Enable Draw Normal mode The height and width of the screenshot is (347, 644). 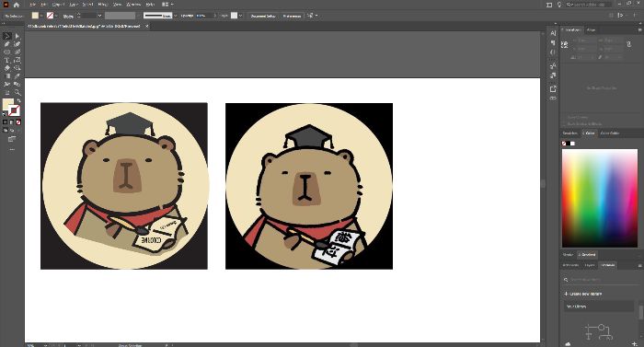6,130
